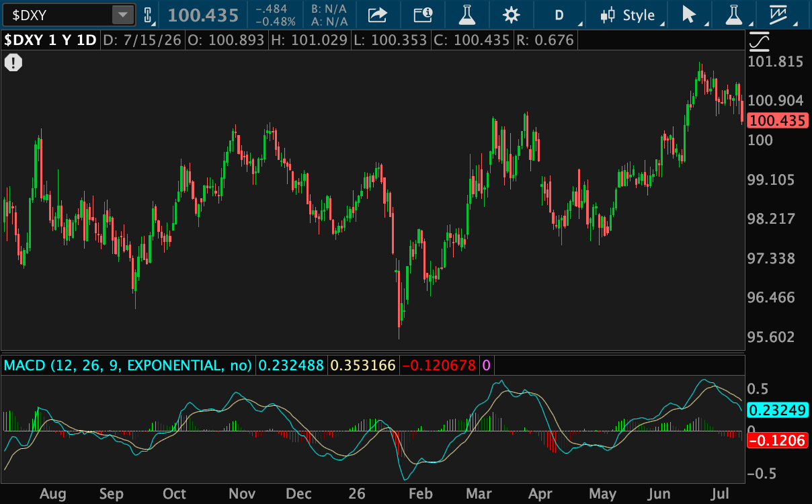The height and width of the screenshot is (504, 812).
Task: Click the symbol link clipboard icon
Action: tap(148, 15)
